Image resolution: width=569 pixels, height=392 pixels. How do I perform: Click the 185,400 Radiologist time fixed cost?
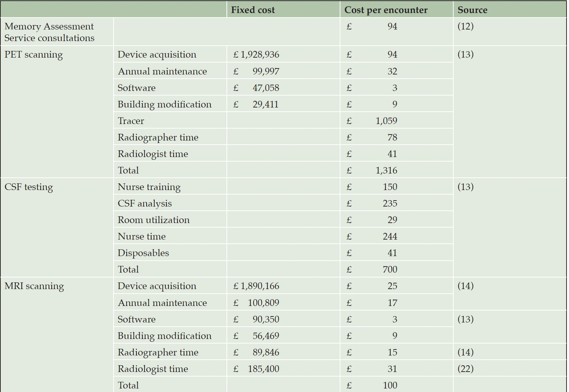tap(263, 369)
